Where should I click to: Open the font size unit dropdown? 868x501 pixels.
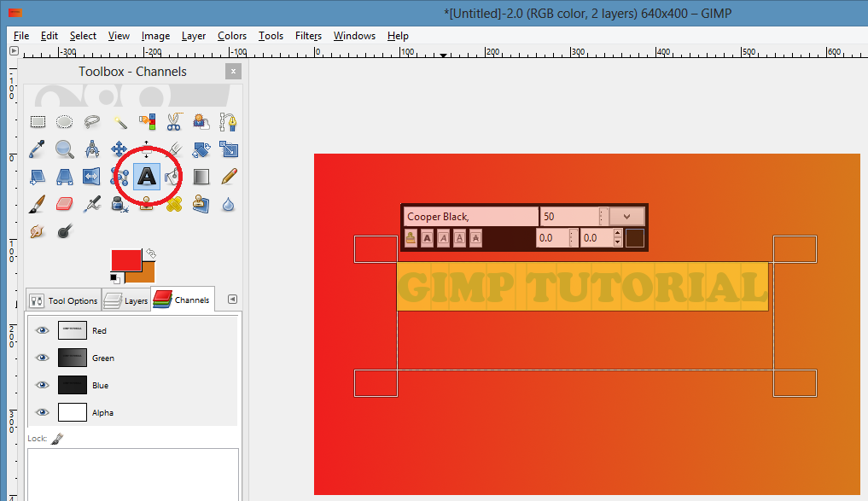pos(626,217)
